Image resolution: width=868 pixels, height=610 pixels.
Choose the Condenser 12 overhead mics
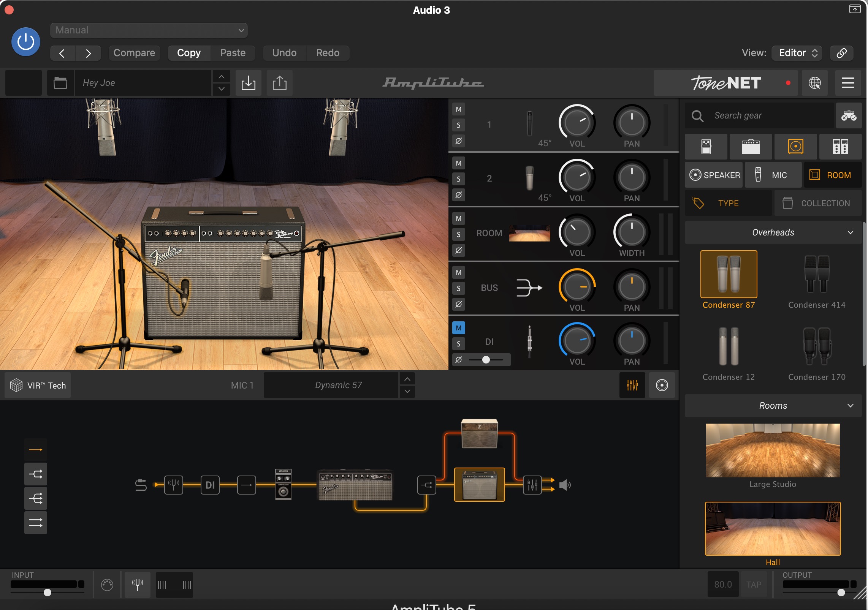[x=729, y=346]
